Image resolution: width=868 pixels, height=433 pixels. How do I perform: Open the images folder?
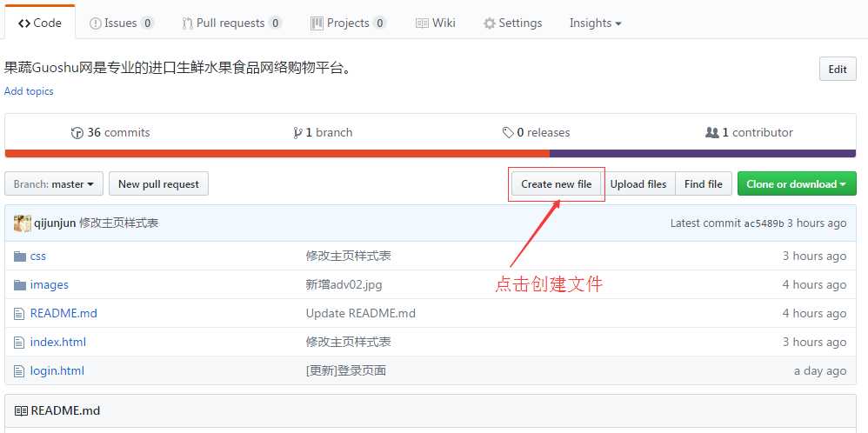pyautogui.click(x=50, y=284)
